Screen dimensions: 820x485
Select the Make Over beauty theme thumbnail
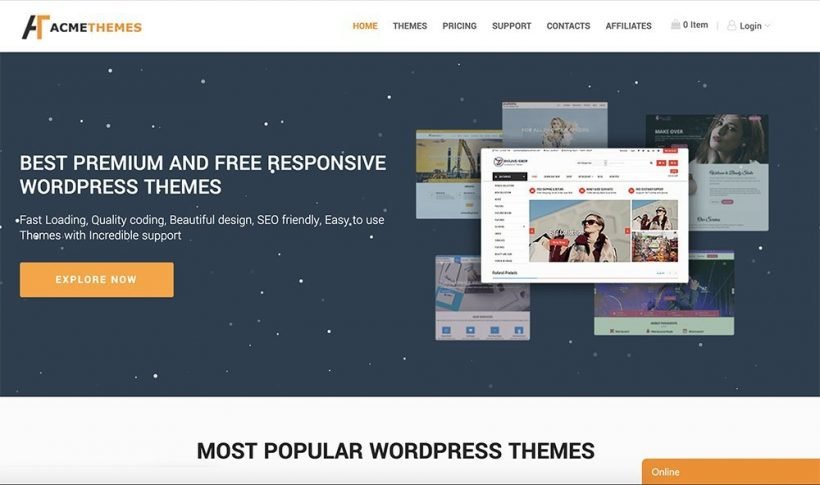point(728,173)
